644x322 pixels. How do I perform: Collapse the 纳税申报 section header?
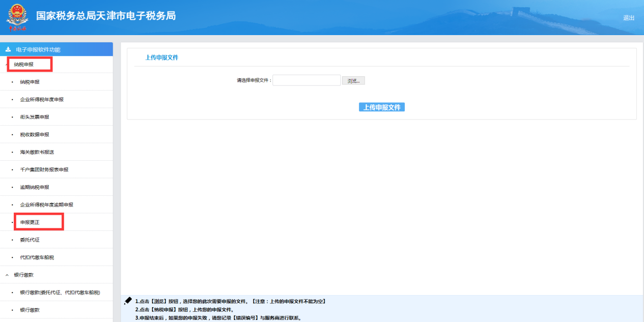tap(24, 65)
